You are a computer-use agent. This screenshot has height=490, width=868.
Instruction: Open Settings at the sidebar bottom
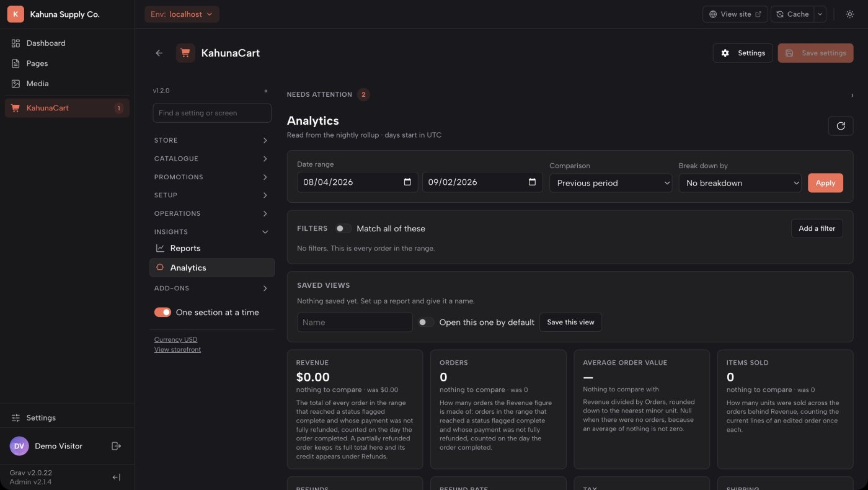click(67, 418)
